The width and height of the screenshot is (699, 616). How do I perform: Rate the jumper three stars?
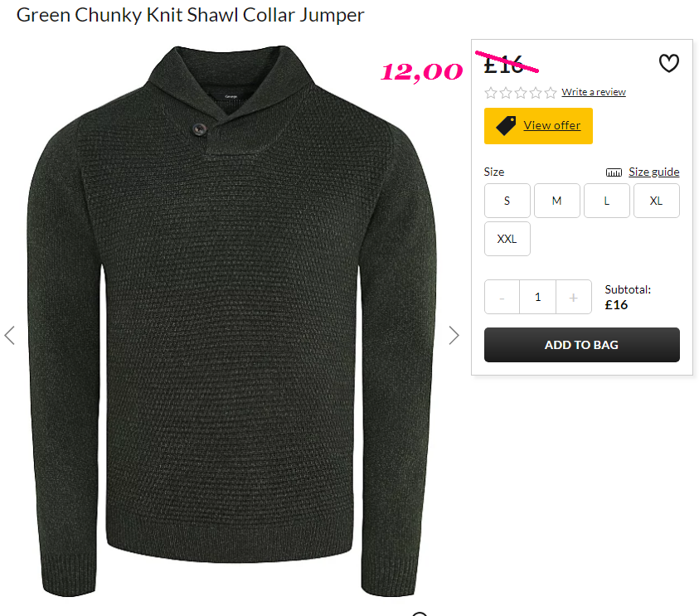pyautogui.click(x=521, y=93)
